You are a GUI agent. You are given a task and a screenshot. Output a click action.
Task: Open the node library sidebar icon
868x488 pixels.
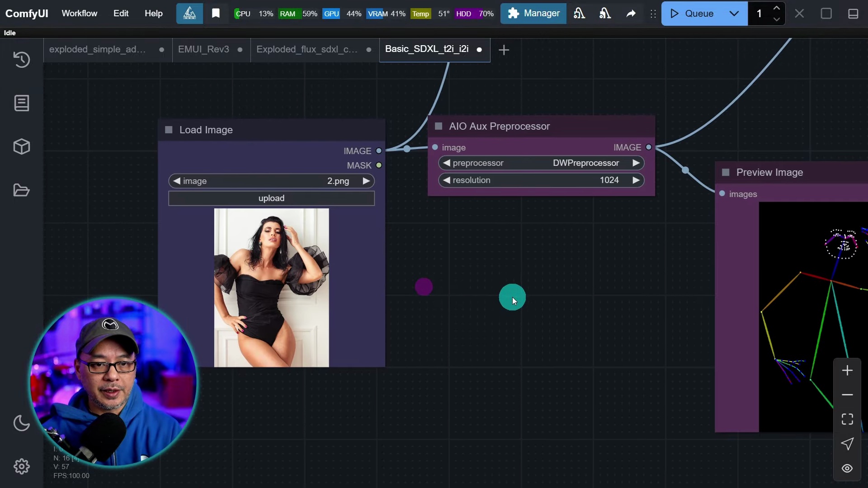tap(22, 103)
